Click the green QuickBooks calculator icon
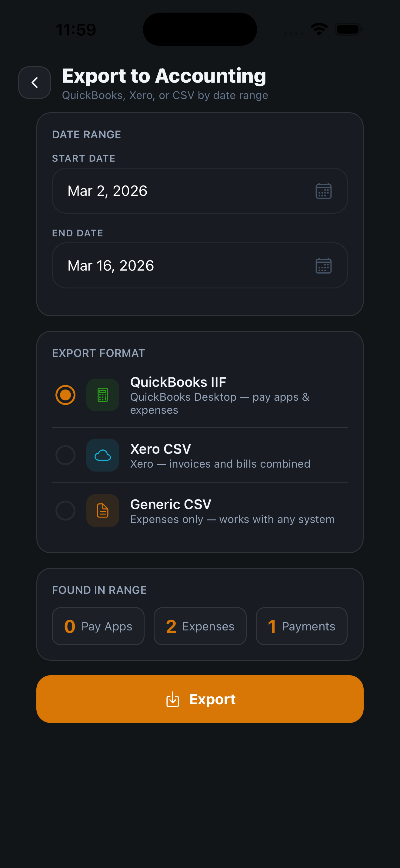Screen dimensions: 400x868 click(102, 395)
